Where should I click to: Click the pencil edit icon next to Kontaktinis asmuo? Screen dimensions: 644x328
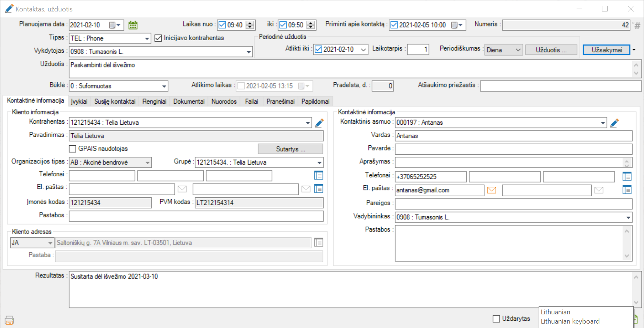(614, 123)
